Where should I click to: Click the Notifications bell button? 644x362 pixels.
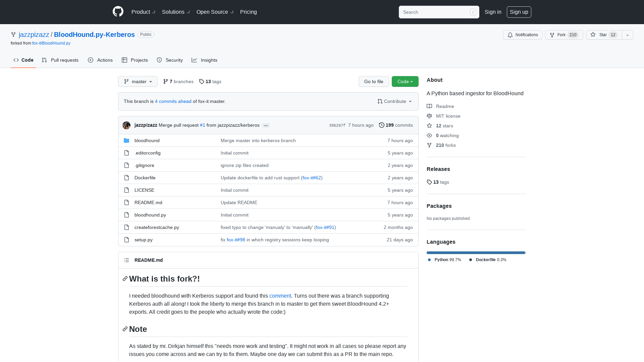click(522, 35)
